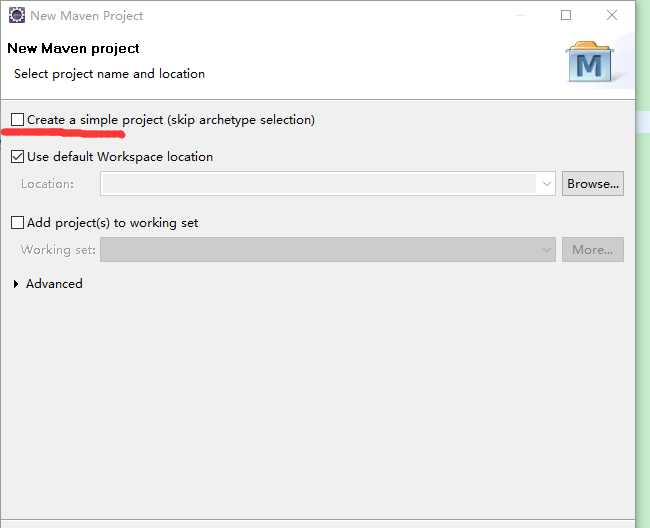
Task: Tick Add project(s) to working set
Action: (17, 223)
